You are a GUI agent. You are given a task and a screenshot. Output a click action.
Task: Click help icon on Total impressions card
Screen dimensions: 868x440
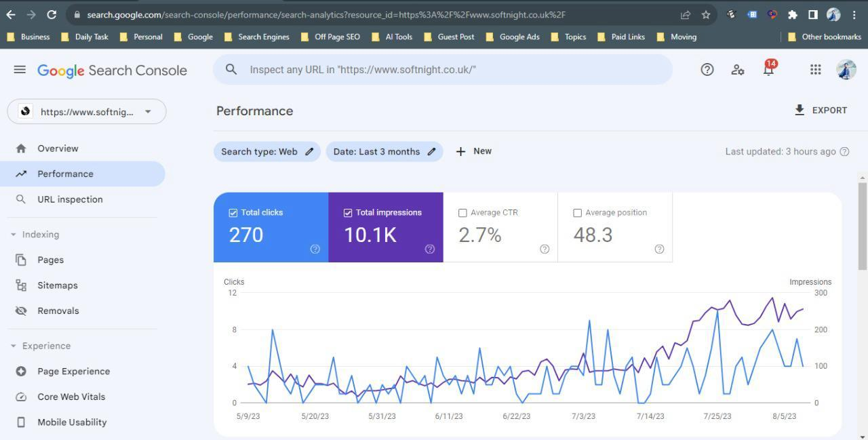point(430,249)
